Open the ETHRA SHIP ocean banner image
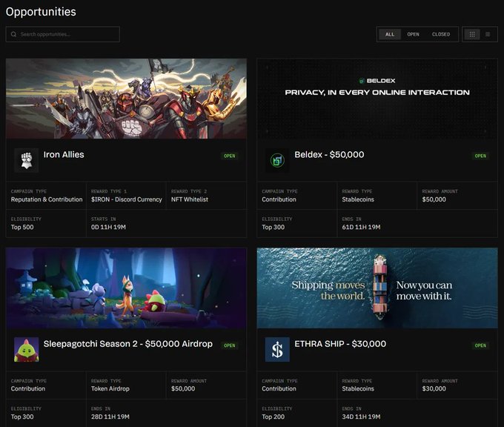Image resolution: width=504 pixels, height=427 pixels. [377, 288]
